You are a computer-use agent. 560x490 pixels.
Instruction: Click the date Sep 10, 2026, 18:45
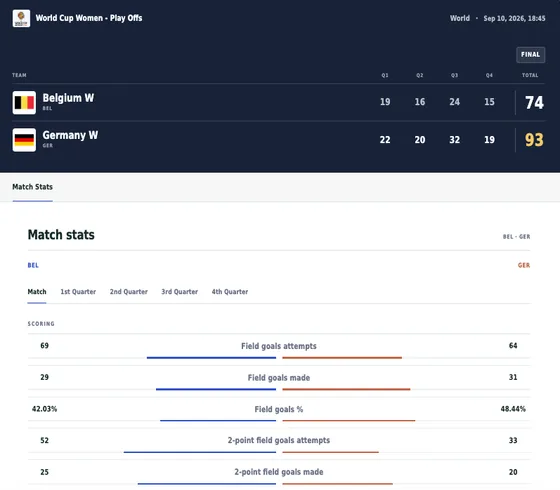[514, 18]
